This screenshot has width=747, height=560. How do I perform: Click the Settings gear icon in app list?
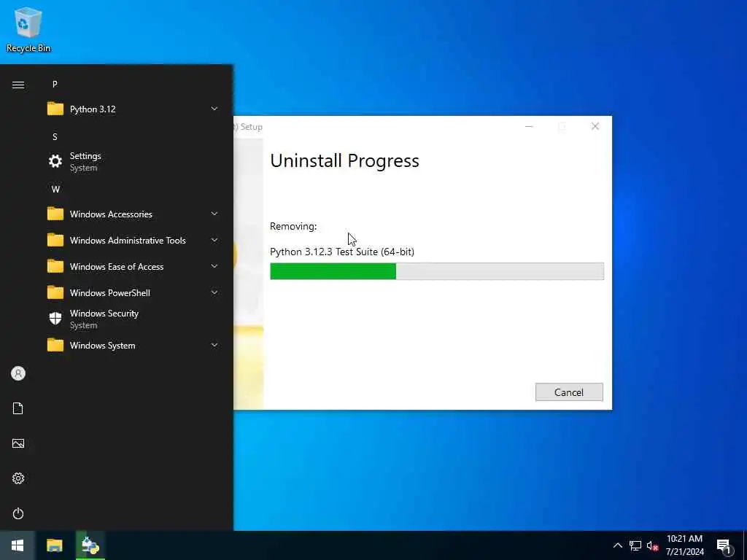[55, 161]
